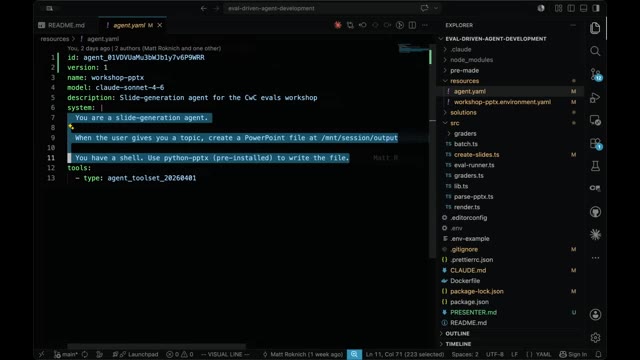Open Manage gear settings menu
Viewport: 640px width, 360px height.
click(x=595, y=338)
